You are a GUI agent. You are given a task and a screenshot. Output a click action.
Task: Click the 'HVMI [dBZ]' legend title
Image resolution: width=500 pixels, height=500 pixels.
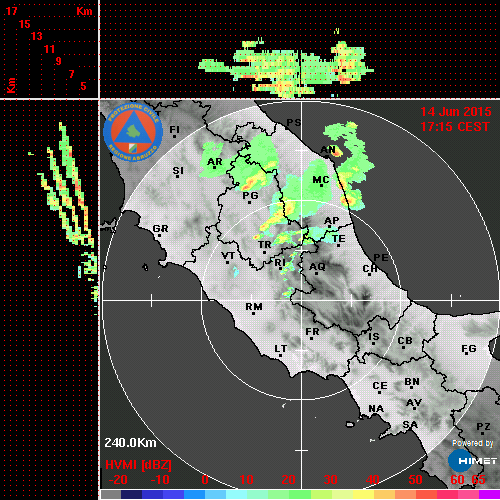pyautogui.click(x=138, y=464)
